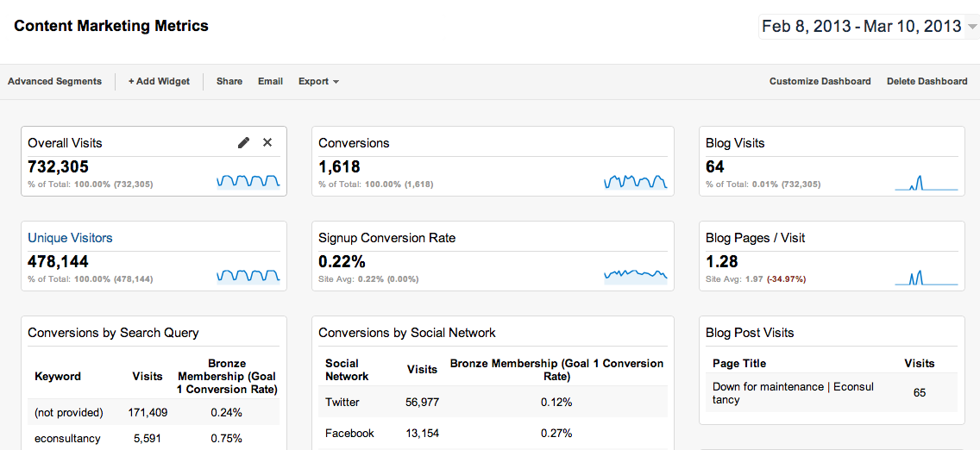Expand the Export dropdown menu

click(318, 81)
